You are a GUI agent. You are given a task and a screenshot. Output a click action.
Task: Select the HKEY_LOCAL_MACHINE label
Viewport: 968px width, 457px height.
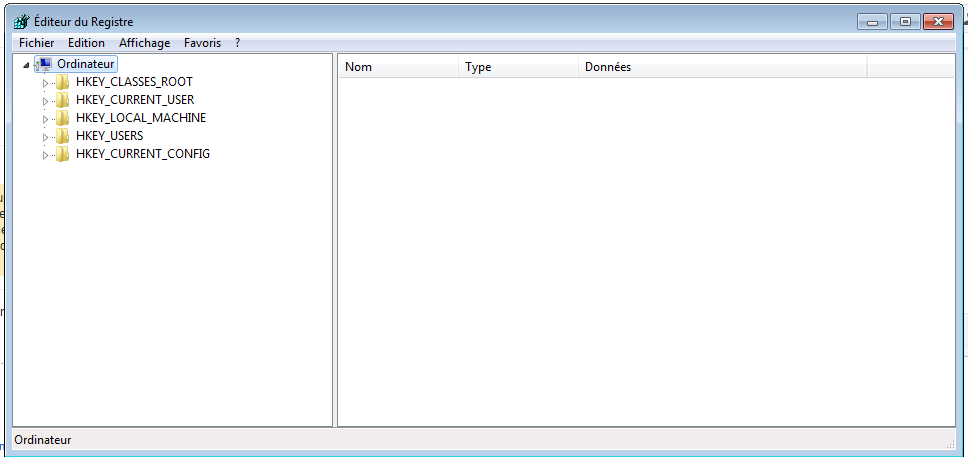coord(141,117)
